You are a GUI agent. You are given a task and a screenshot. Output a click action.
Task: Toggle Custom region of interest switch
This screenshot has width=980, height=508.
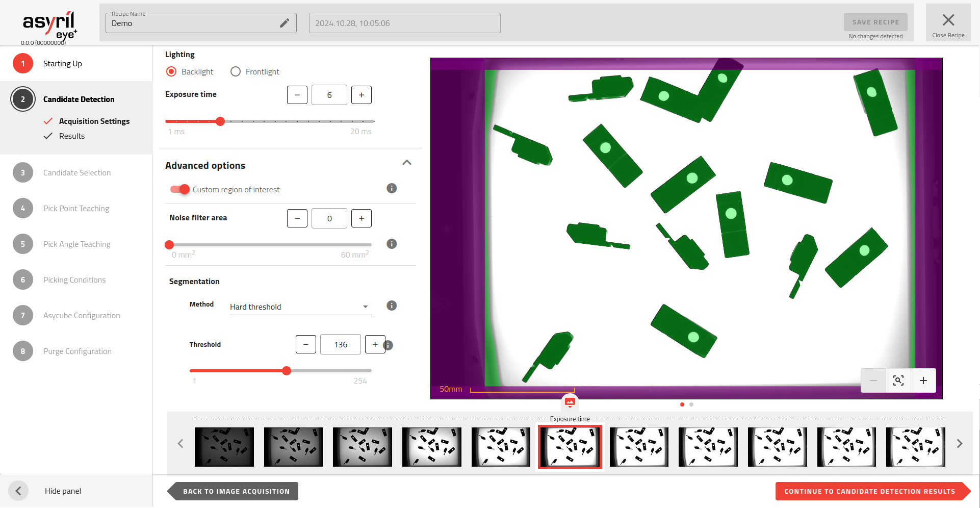click(179, 189)
